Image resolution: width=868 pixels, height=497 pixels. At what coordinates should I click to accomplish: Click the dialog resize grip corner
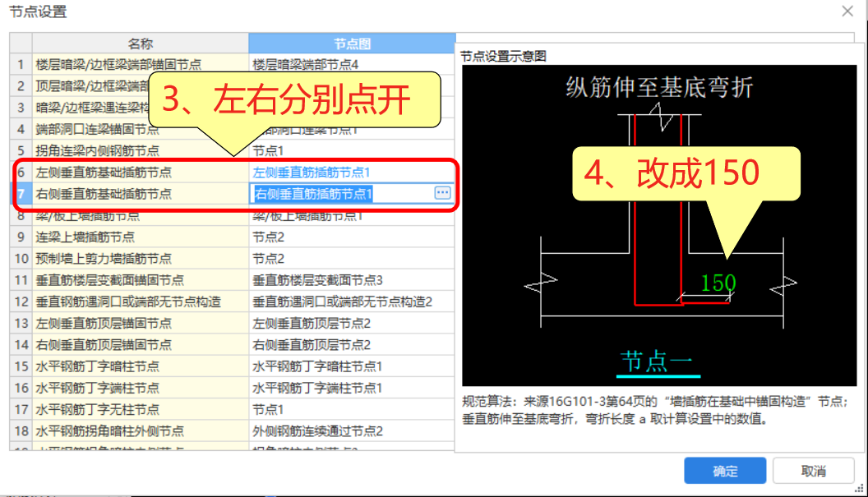point(859,488)
